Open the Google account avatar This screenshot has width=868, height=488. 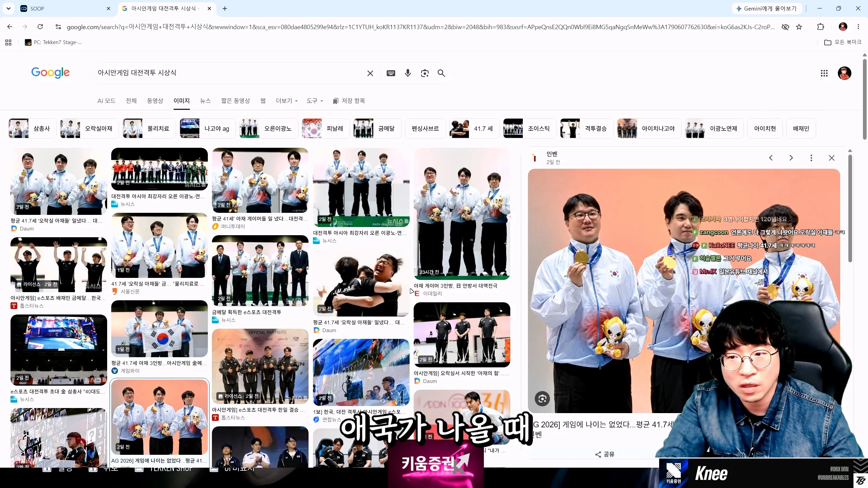click(x=844, y=73)
